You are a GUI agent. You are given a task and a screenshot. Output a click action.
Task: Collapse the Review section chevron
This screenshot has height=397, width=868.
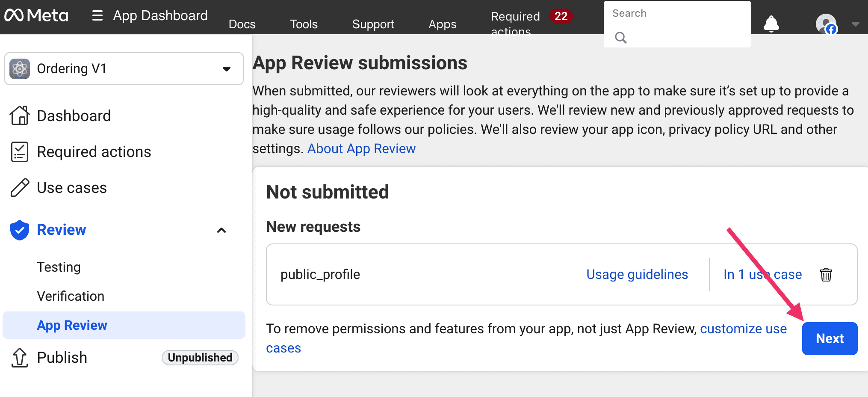[x=221, y=230]
